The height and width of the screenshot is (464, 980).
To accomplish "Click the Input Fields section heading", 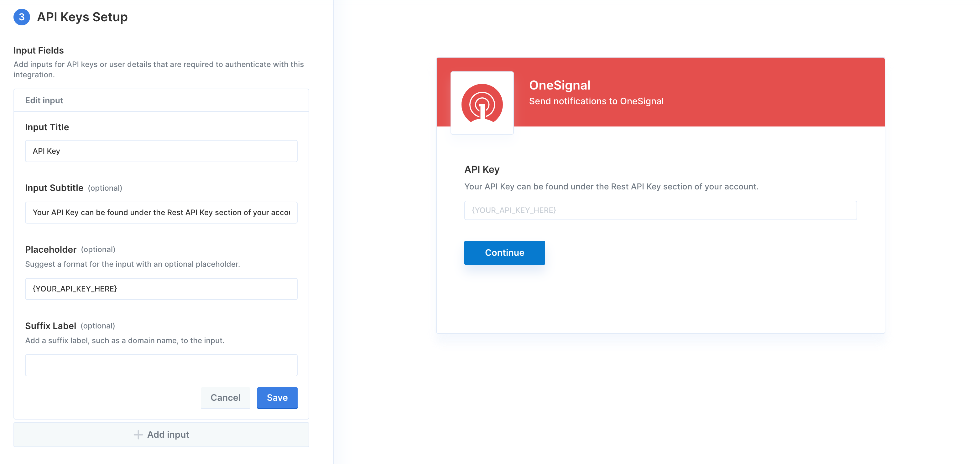I will [39, 50].
